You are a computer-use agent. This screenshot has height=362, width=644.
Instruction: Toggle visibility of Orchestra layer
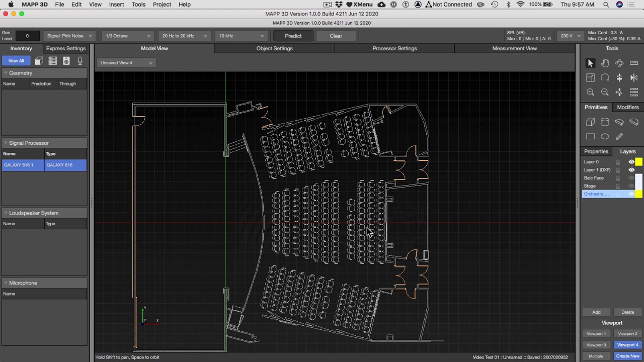click(631, 194)
